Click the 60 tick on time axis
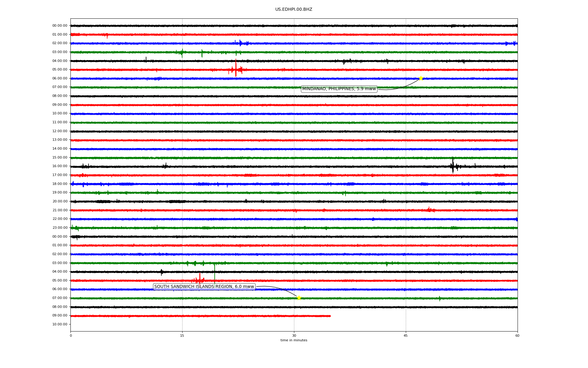588x368 pixels. (x=517, y=335)
